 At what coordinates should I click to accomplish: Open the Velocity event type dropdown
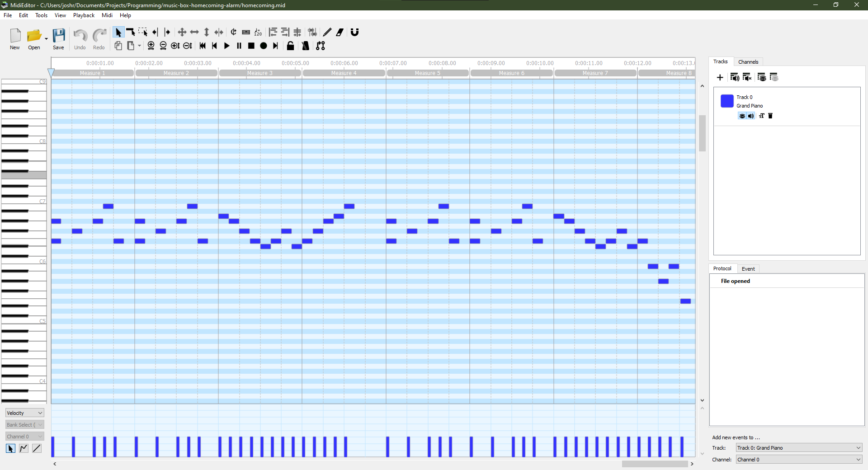(24, 413)
